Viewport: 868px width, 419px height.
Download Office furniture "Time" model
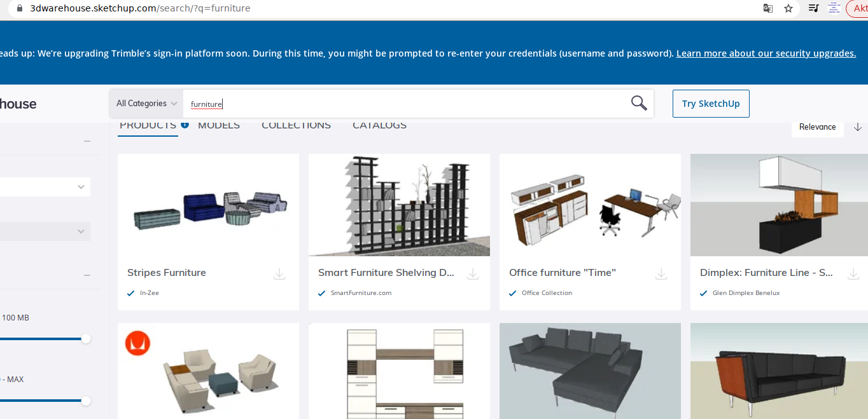(661, 274)
